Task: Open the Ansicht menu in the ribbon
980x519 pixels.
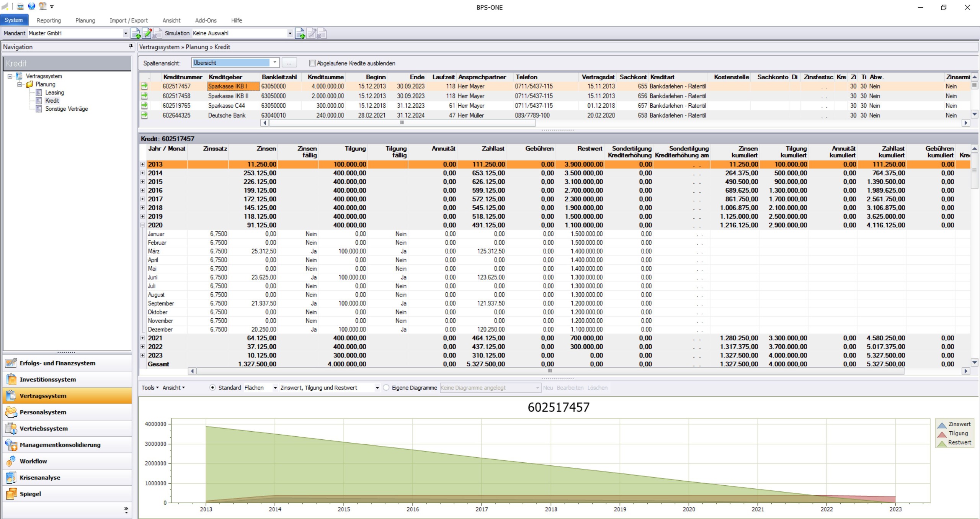Action: [171, 20]
